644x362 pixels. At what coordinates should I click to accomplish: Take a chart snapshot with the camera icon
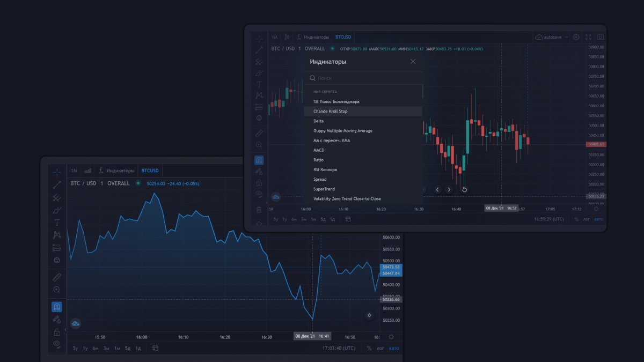(600, 37)
